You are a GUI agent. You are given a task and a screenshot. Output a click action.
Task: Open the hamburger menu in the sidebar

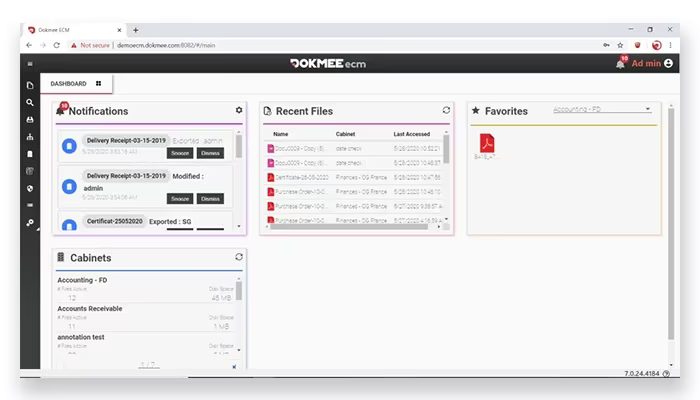(30, 64)
